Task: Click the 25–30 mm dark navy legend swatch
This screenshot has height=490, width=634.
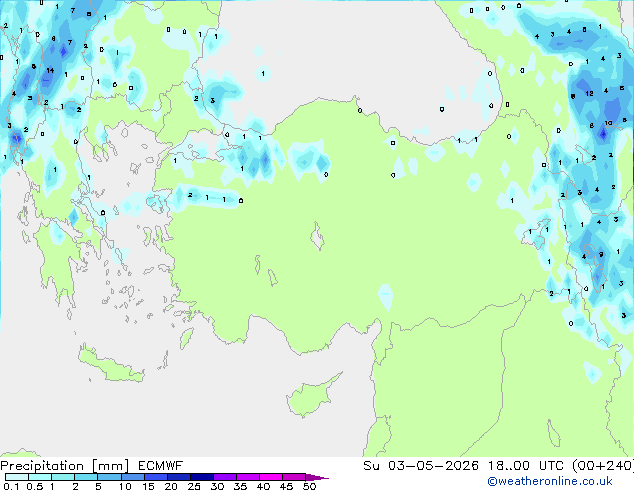Action: (202, 477)
